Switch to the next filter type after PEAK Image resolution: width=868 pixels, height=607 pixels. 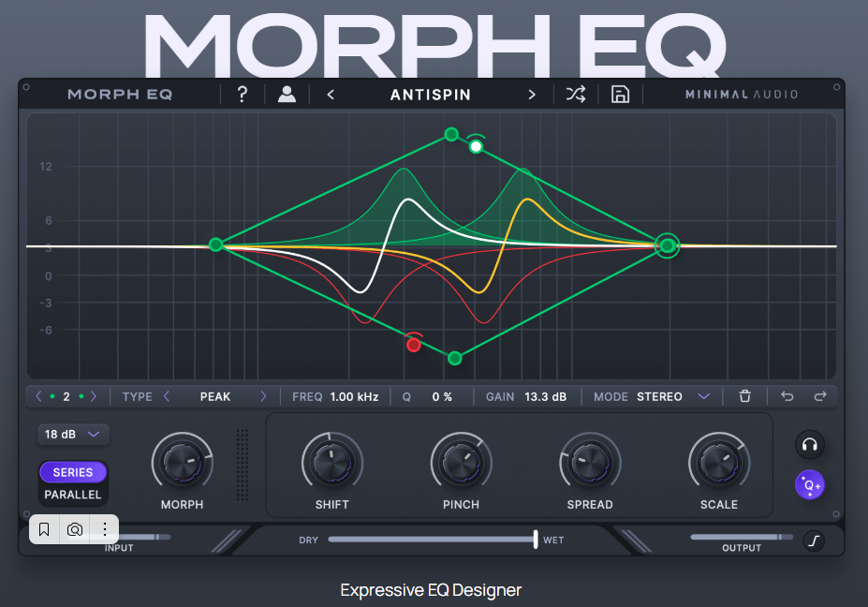(x=263, y=396)
